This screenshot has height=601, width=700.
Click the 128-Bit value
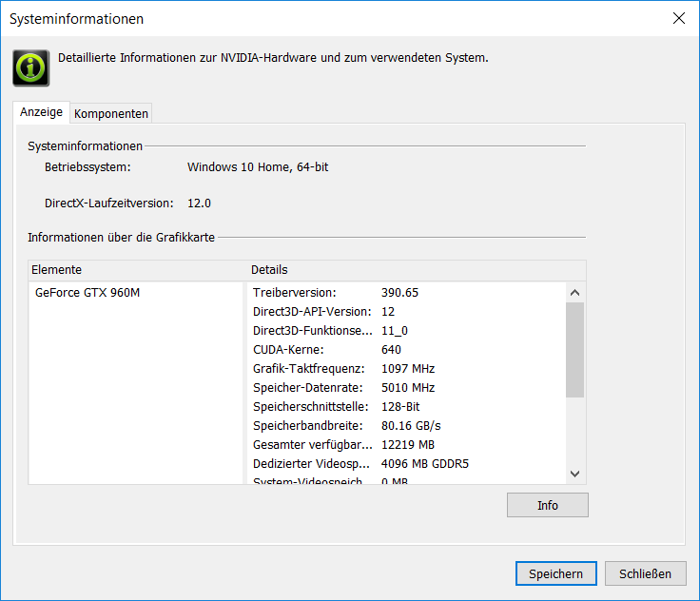click(400, 406)
